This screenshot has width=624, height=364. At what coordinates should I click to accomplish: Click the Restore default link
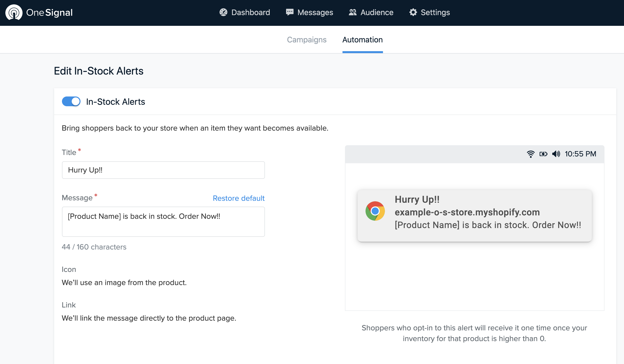(239, 198)
